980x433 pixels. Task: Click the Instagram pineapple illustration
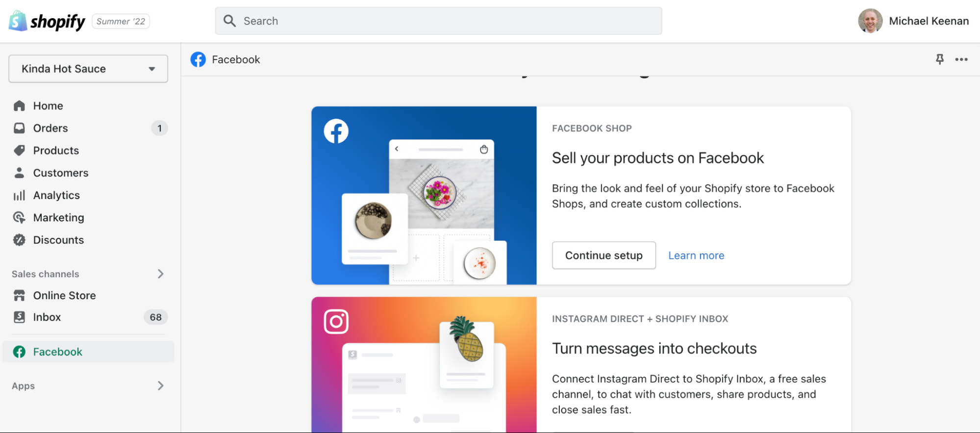coord(466,339)
